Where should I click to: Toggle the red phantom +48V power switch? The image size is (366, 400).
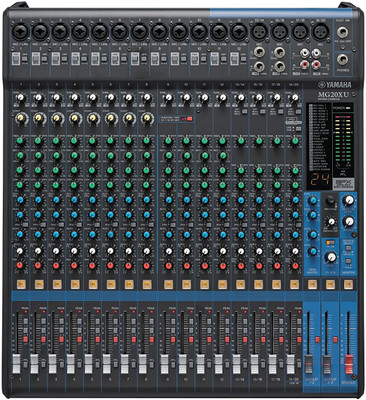[x=190, y=118]
